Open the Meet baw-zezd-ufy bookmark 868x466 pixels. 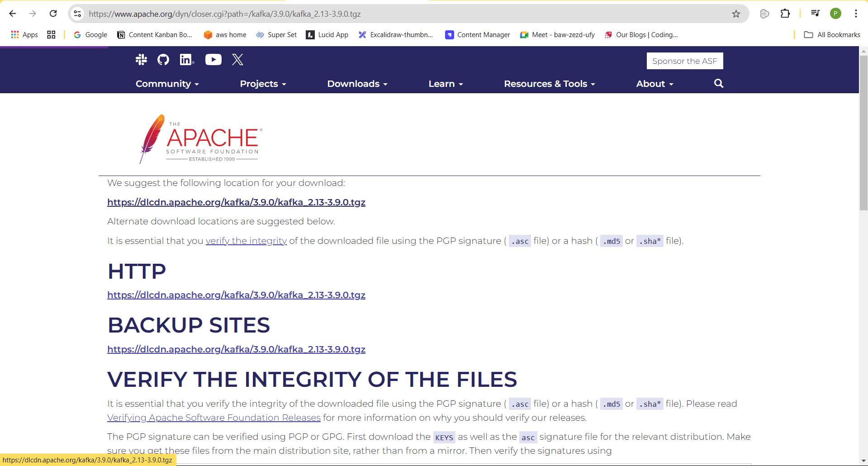tap(557, 35)
